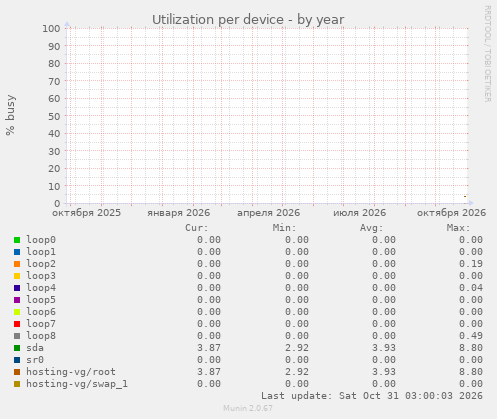497x419 pixels.
Task: Click the 50 y-axis tick label
Action: pyautogui.click(x=54, y=116)
